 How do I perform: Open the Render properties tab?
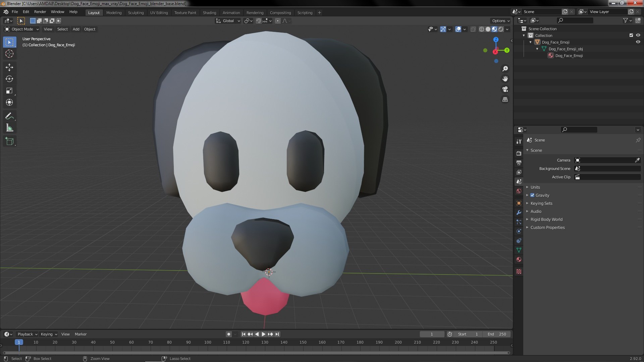[519, 153]
